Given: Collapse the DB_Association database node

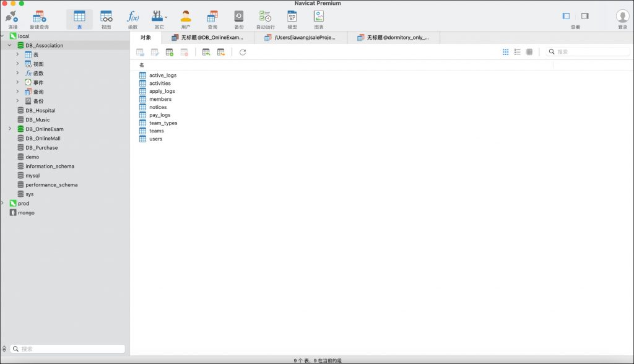Looking at the screenshot, I should click(x=10, y=45).
